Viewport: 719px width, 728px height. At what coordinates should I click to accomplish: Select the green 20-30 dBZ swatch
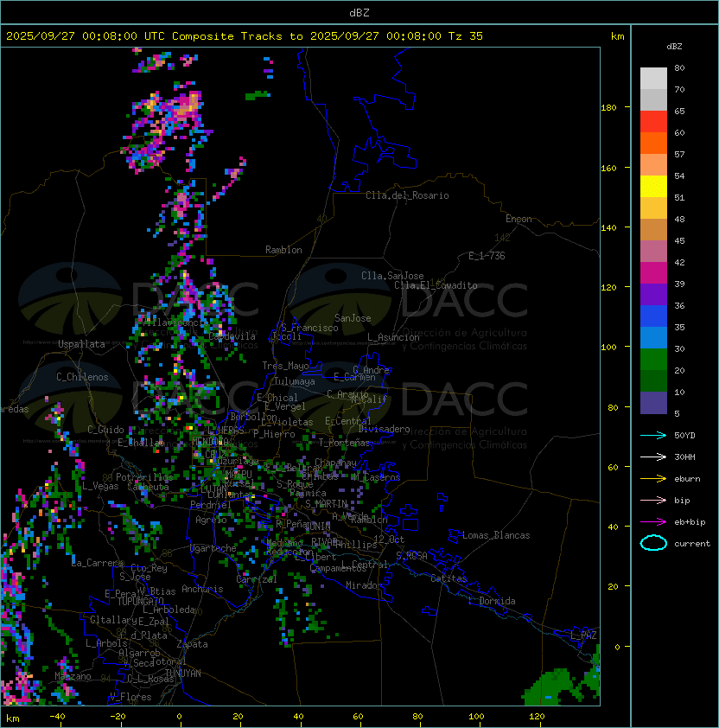pos(653,360)
